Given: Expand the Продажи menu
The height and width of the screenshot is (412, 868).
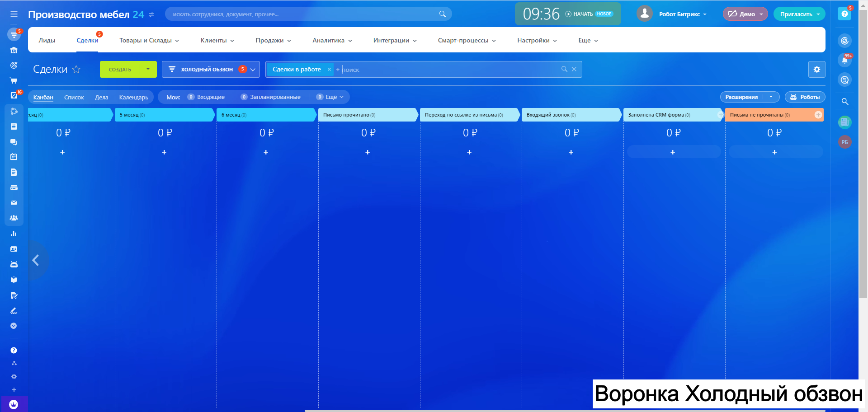Looking at the screenshot, I should point(274,41).
